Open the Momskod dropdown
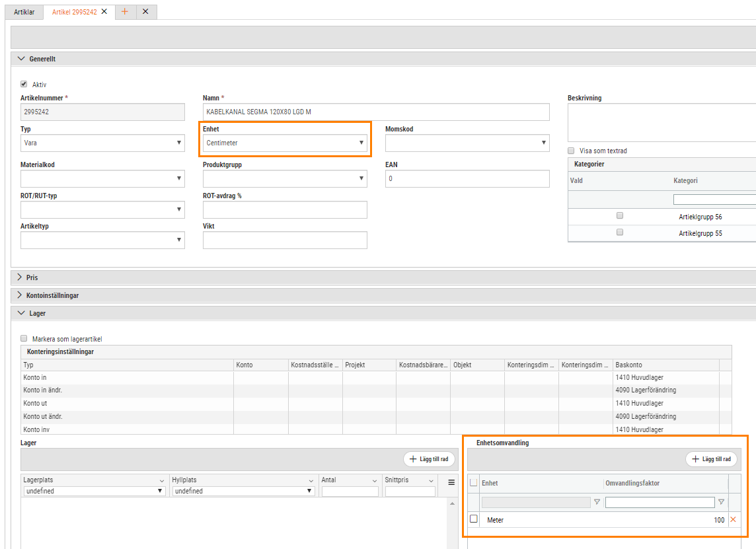This screenshot has height=549, width=756. tap(467, 143)
